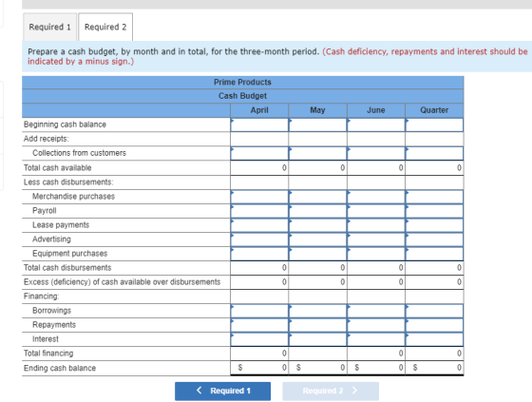The height and width of the screenshot is (402, 532).
Task: Select the Required 2 tab
Action: pos(105,27)
